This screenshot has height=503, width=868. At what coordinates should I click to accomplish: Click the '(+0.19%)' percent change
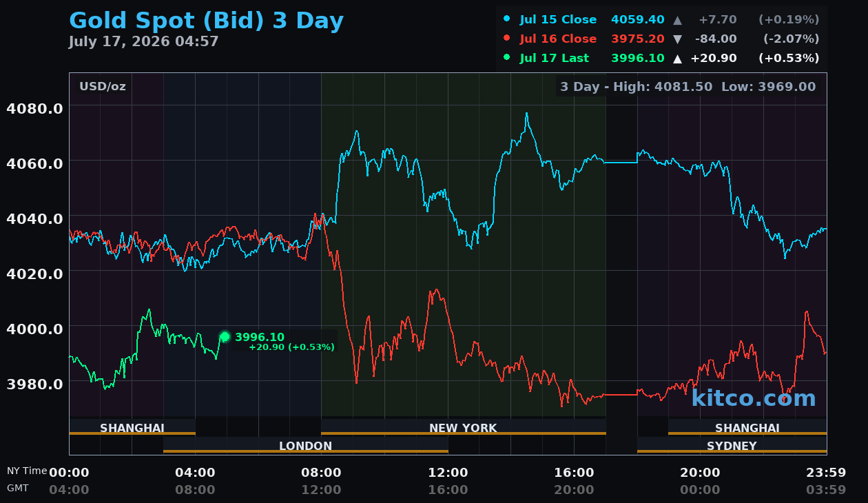tap(789, 19)
